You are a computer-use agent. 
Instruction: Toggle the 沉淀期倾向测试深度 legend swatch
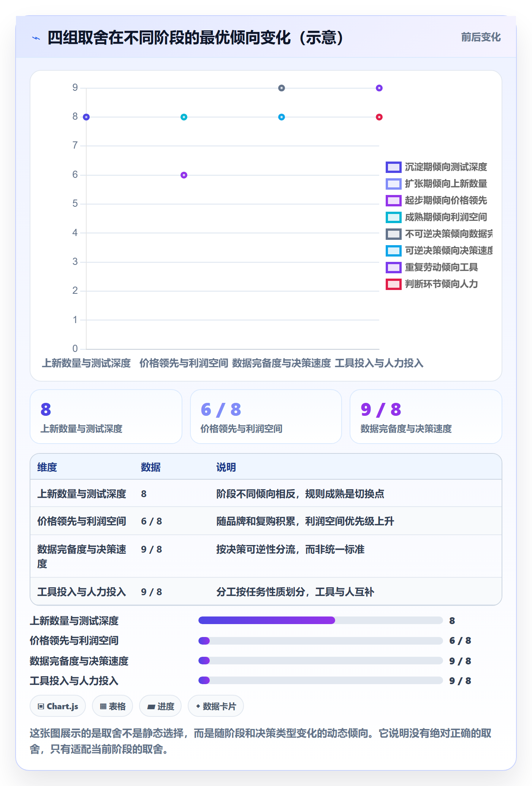[x=393, y=167]
